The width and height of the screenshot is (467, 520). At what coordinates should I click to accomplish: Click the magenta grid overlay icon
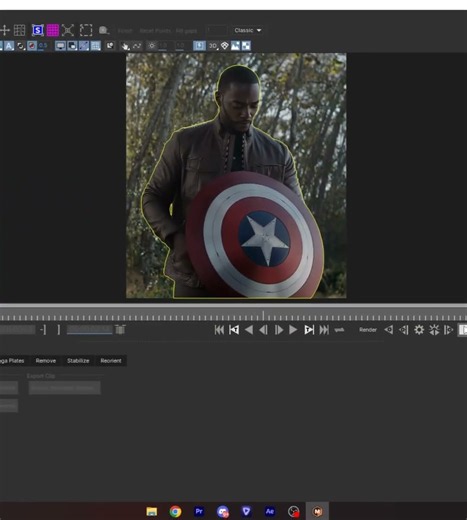point(52,30)
